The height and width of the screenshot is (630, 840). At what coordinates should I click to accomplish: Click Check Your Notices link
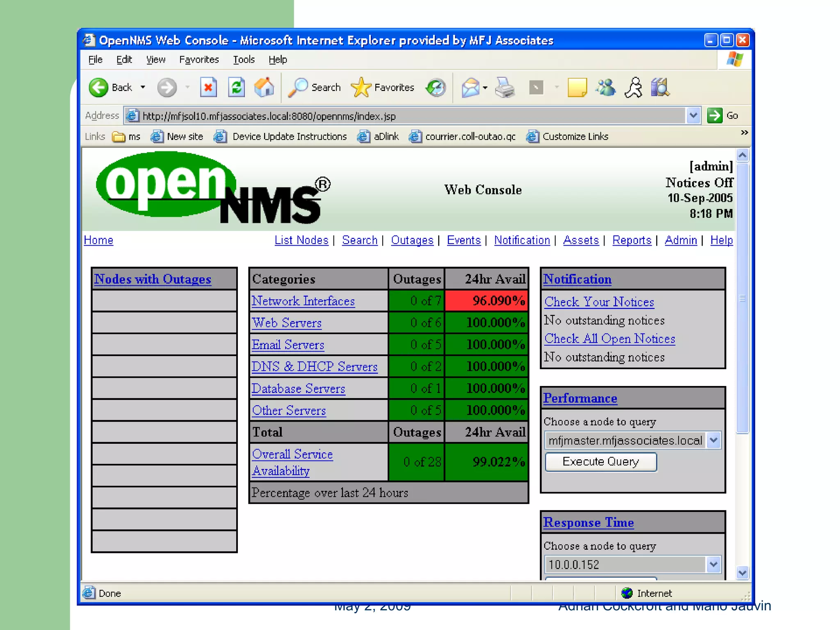coord(599,302)
